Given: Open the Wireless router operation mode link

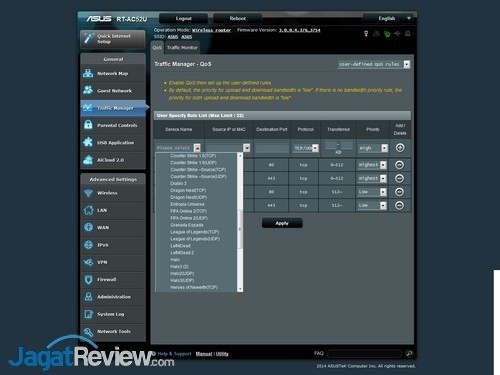Looking at the screenshot, I should click(x=211, y=30).
